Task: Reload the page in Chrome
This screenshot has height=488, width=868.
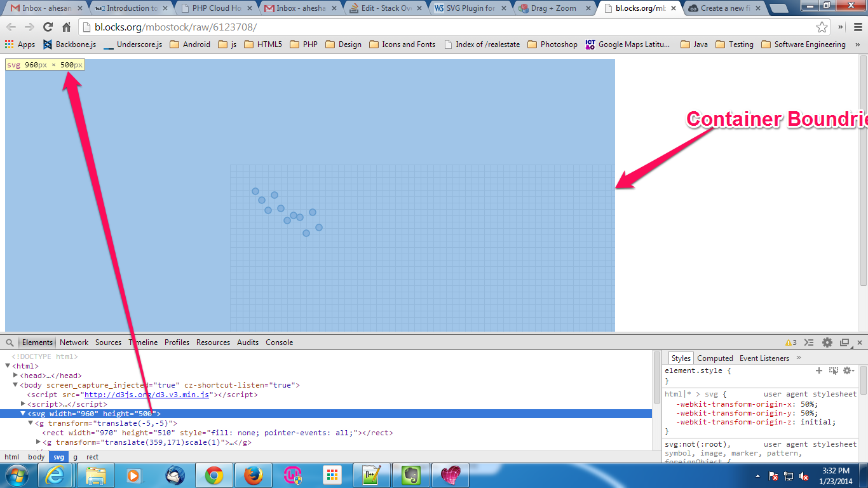Action: (48, 27)
